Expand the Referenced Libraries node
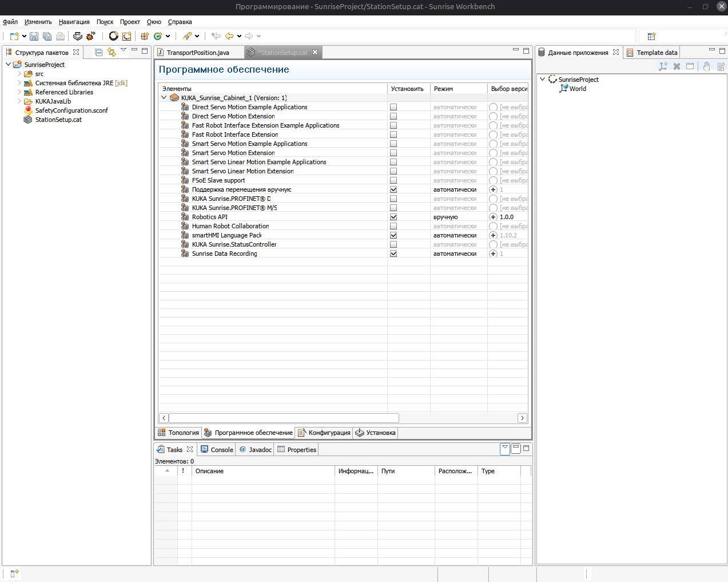728x582 pixels. pos(19,92)
